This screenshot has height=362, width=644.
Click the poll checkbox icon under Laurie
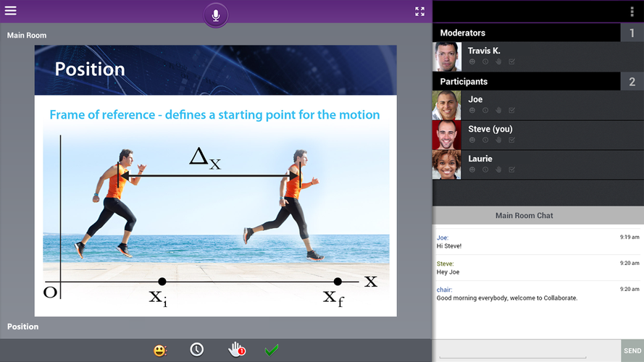pyautogui.click(x=511, y=169)
